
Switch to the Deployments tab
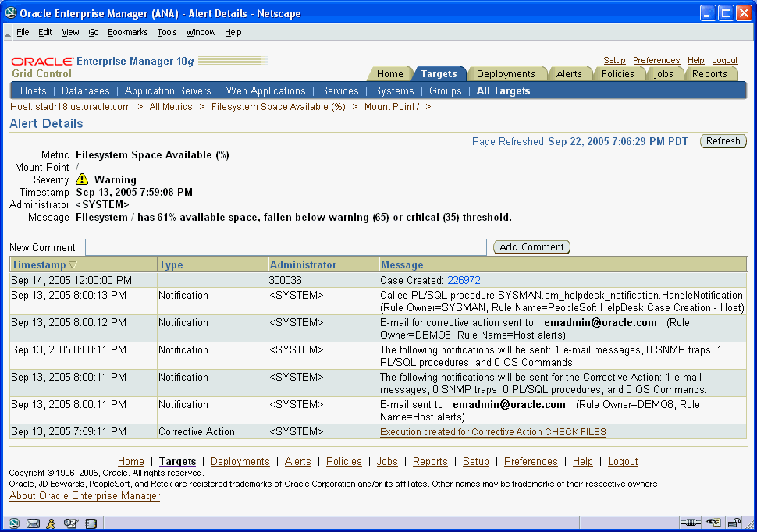coord(507,73)
